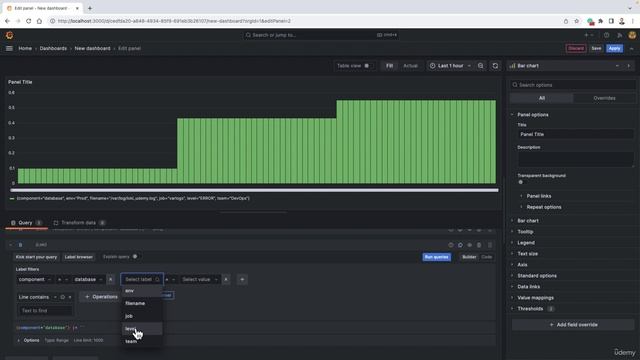
Task: Toggle Transparent background switch
Action: click(x=521, y=182)
